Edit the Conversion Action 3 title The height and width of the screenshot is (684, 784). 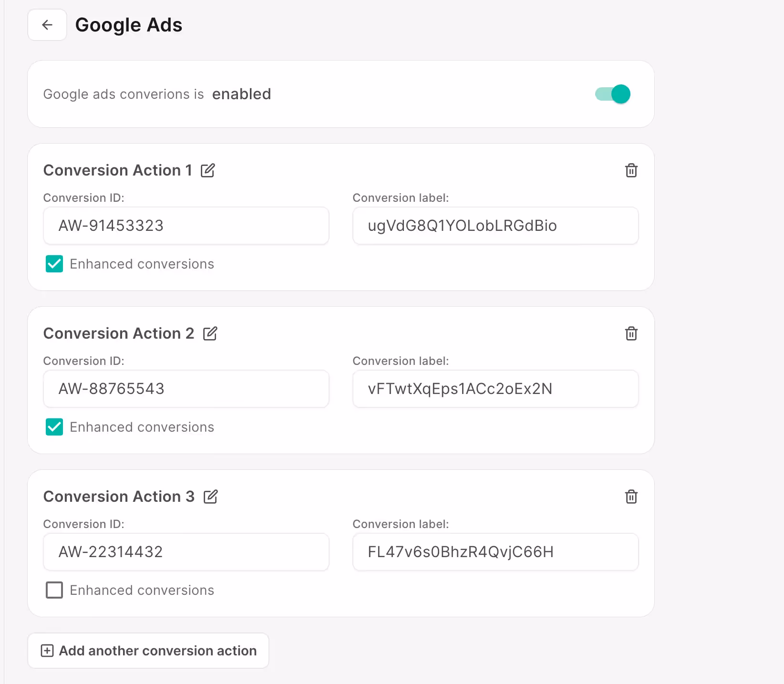click(x=211, y=497)
